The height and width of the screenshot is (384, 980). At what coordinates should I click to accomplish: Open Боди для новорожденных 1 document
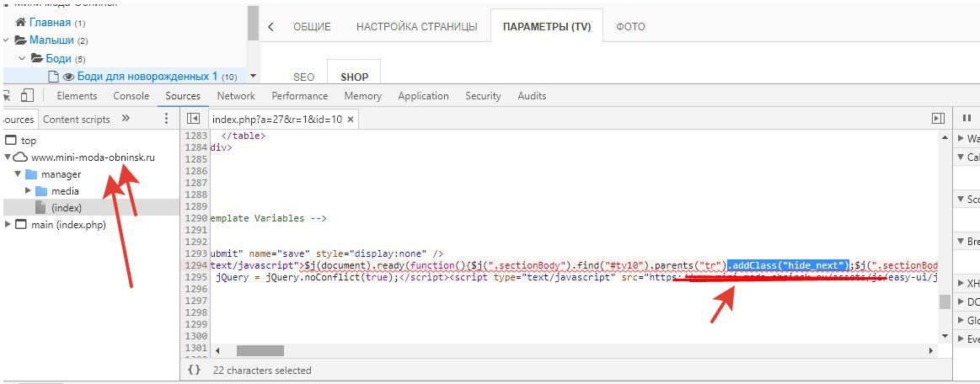(147, 76)
